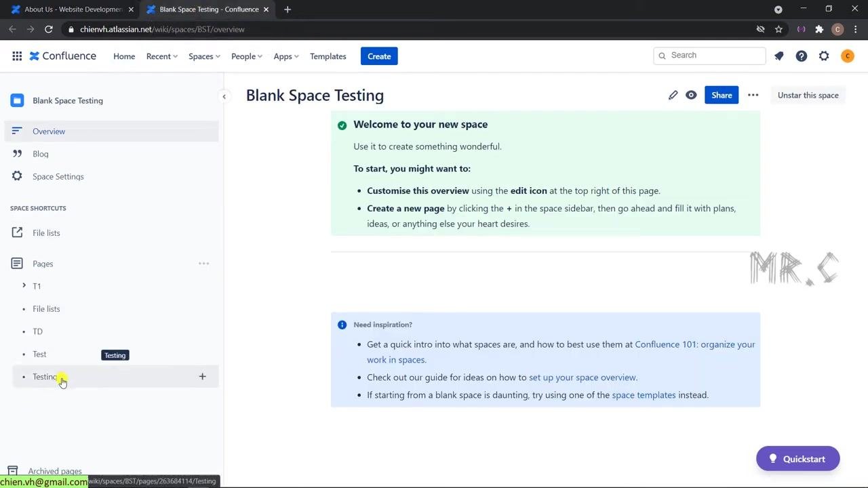Open page more actions ellipsis
868x488 pixels.
(753, 95)
